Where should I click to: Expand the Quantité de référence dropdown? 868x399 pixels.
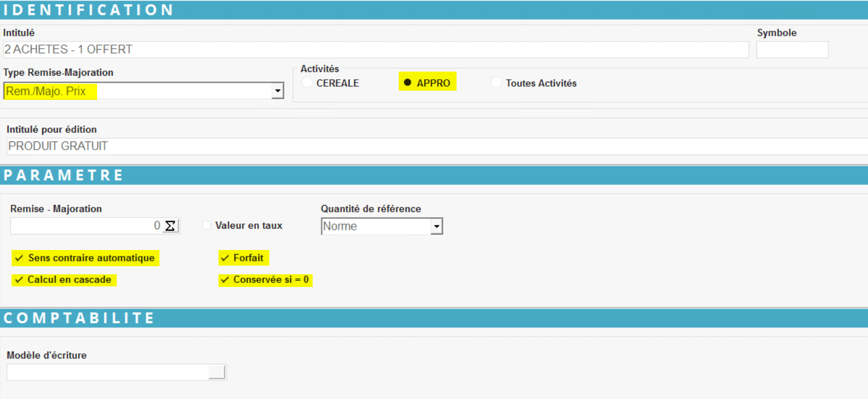(436, 226)
